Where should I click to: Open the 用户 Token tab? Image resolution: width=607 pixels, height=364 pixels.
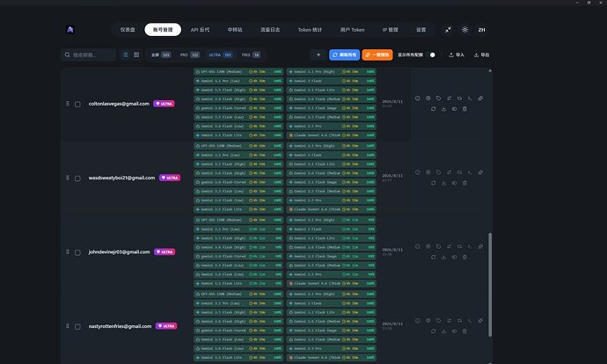352,30
